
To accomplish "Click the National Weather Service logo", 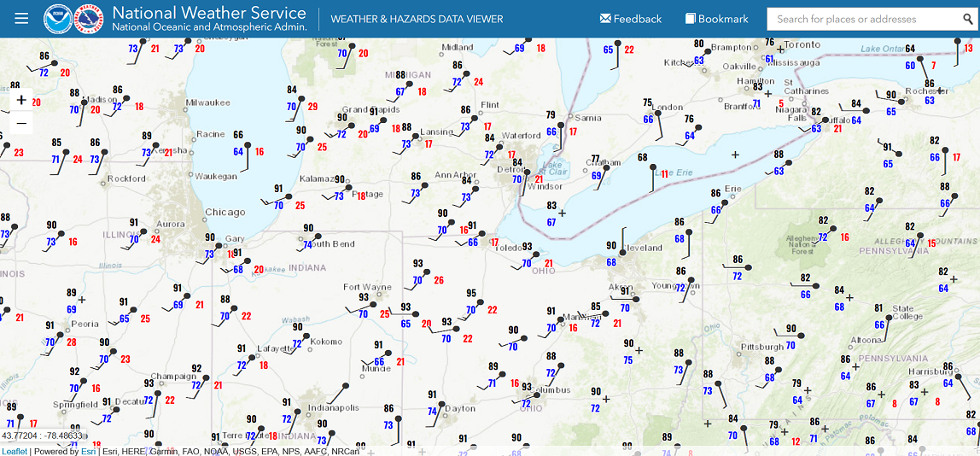I will [x=89, y=19].
